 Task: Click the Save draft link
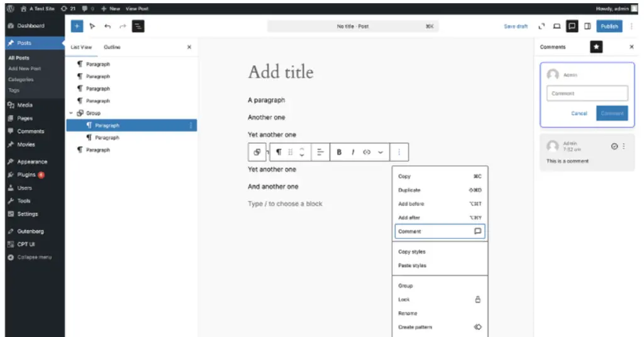click(516, 26)
